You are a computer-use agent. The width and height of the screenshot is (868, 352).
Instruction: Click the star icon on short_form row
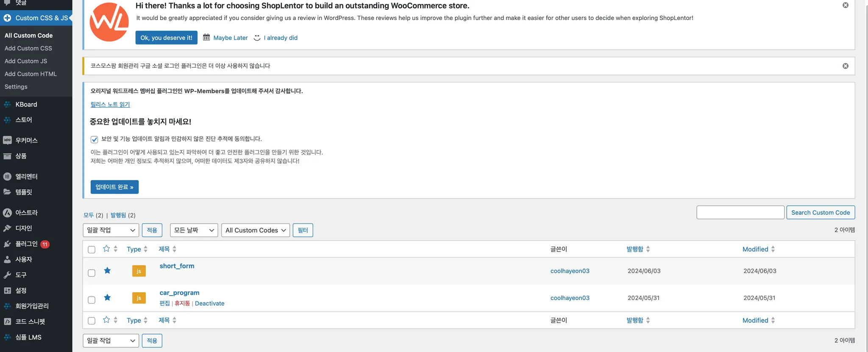click(x=107, y=271)
